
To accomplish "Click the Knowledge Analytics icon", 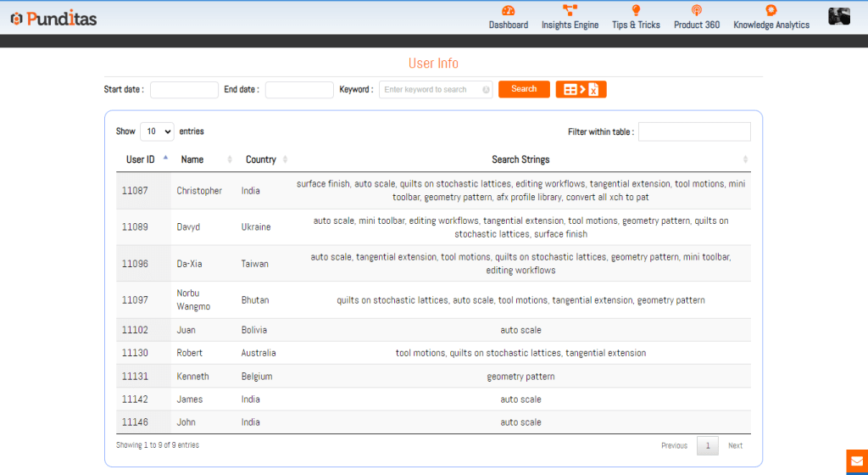I will tap(771, 11).
